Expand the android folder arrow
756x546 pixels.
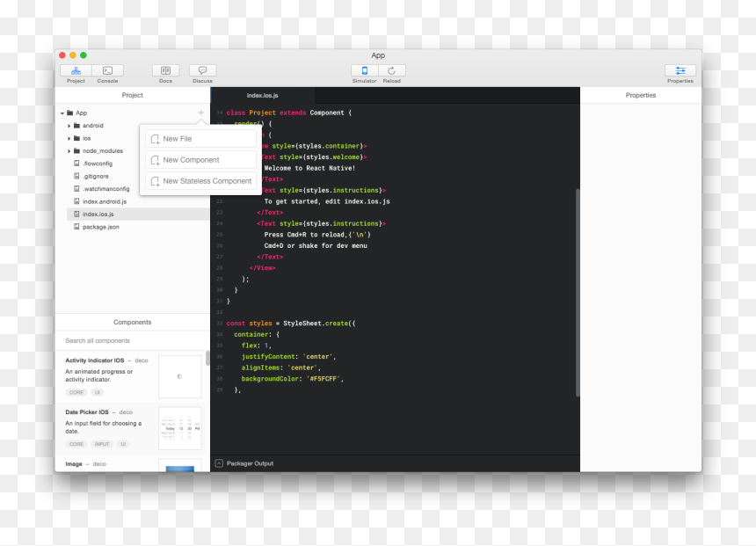(69, 126)
